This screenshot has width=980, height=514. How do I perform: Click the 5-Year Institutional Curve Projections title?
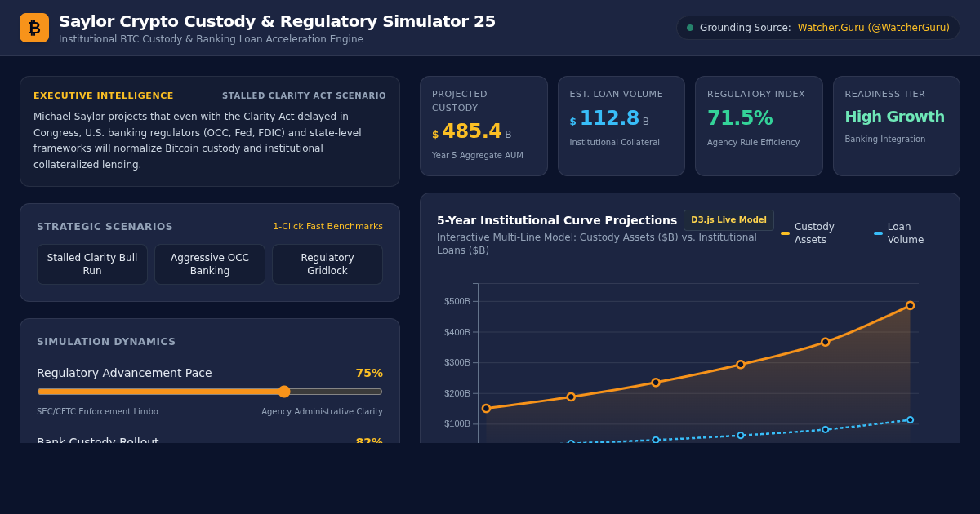click(557, 220)
